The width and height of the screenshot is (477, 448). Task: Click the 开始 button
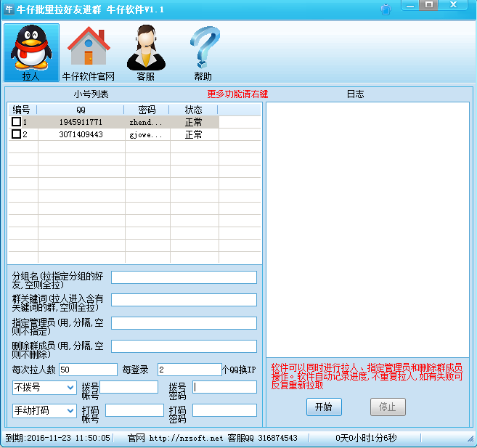324,407
